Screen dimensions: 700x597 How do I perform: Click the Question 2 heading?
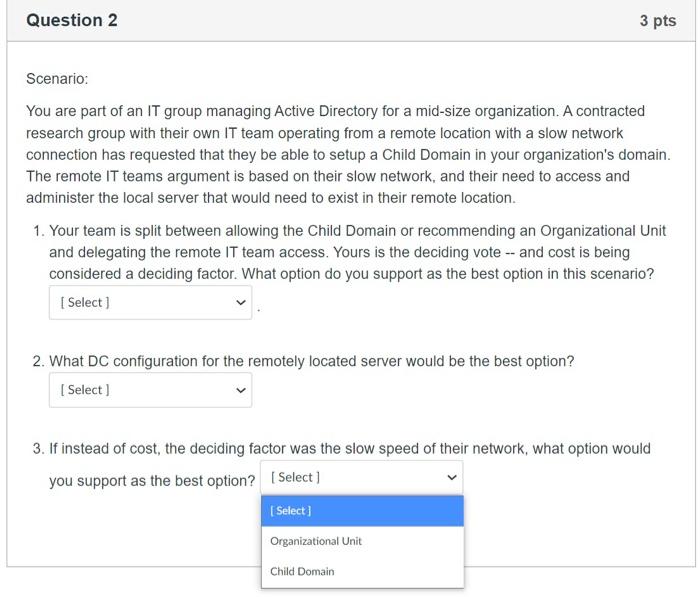tap(72, 21)
